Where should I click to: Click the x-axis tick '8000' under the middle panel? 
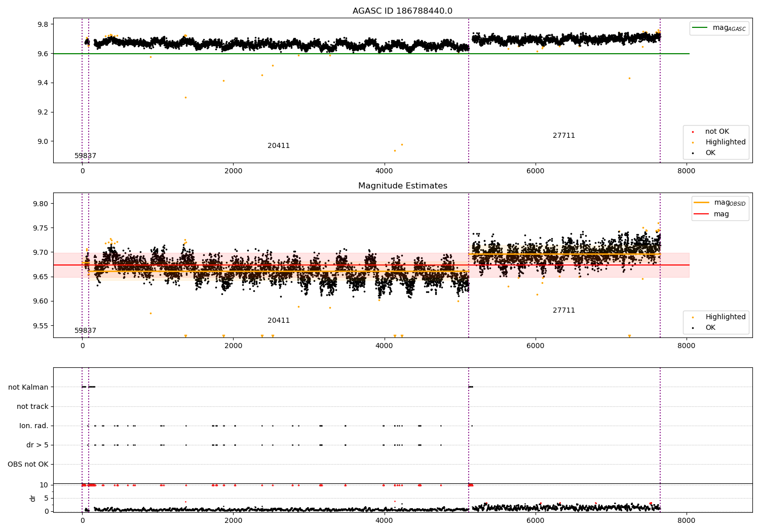(686, 346)
